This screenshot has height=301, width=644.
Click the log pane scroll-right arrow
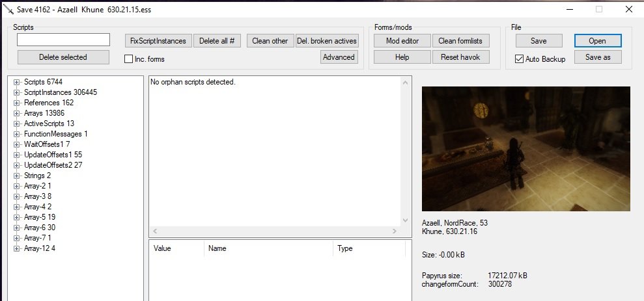coord(395,231)
